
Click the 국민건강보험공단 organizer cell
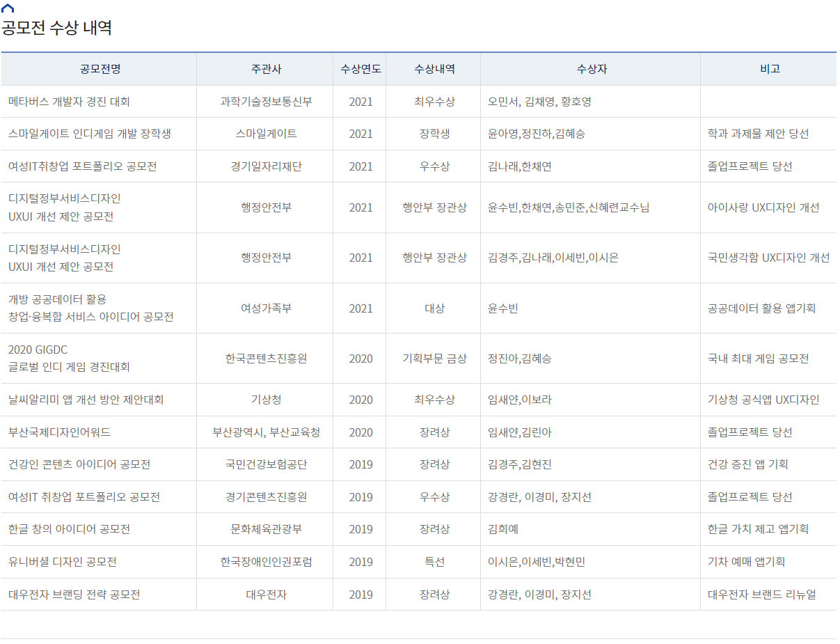266,464
